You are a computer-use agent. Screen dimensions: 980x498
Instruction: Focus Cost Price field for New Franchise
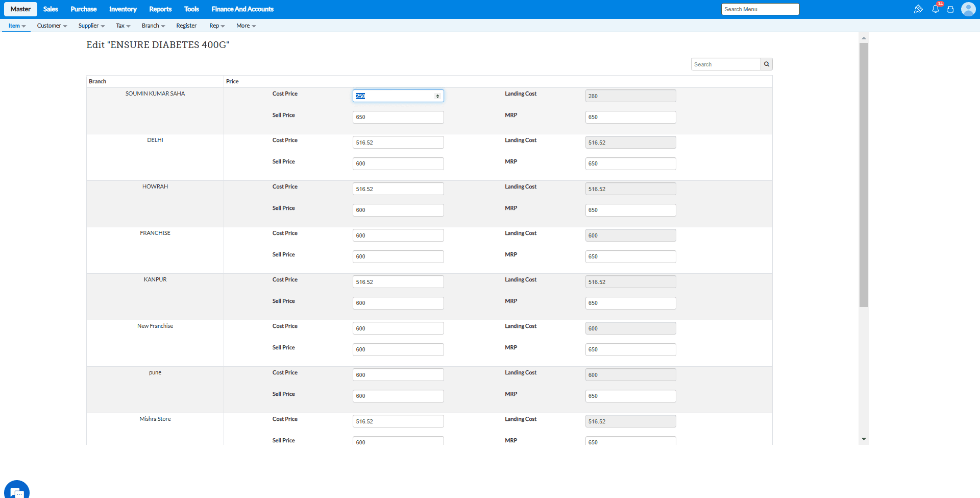click(398, 328)
